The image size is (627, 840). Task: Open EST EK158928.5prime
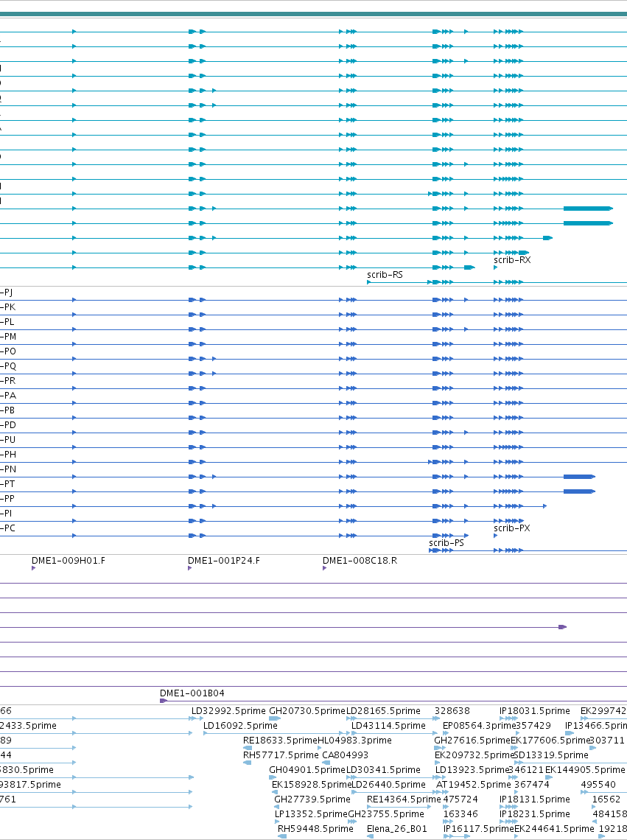click(312, 784)
